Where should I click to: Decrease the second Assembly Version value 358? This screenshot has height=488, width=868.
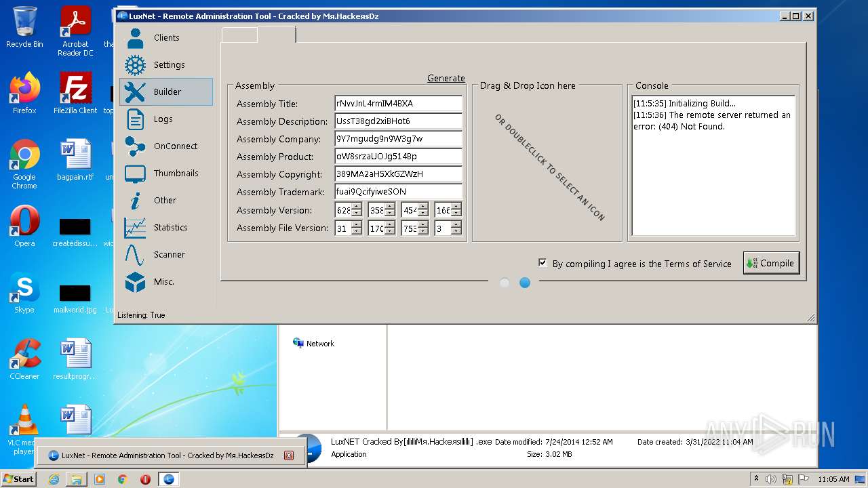[389, 213]
